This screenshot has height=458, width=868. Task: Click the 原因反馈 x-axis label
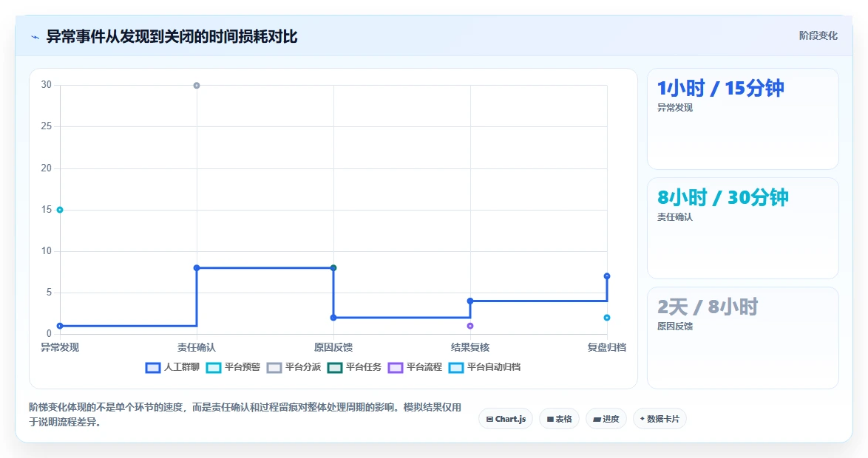pos(333,347)
